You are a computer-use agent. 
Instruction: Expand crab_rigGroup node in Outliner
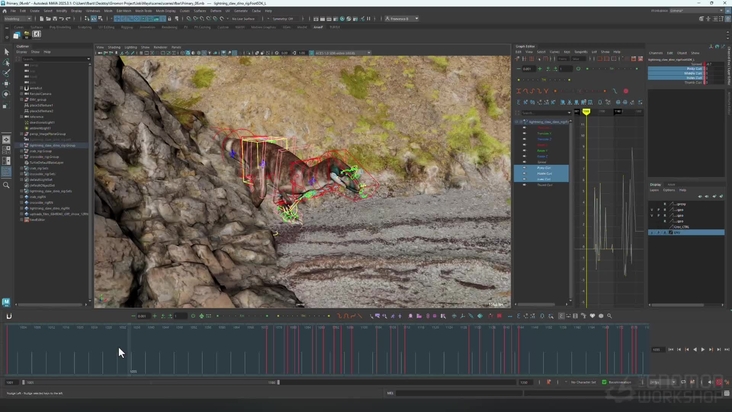[21, 151]
